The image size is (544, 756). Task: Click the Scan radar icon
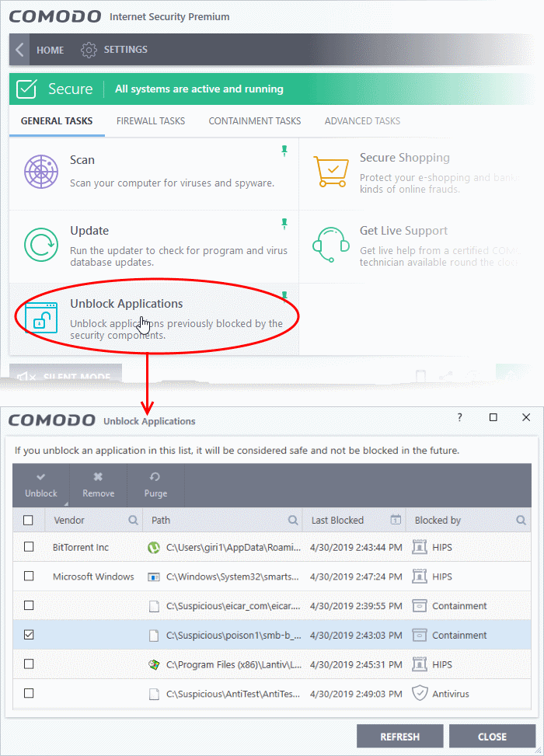coord(41,172)
